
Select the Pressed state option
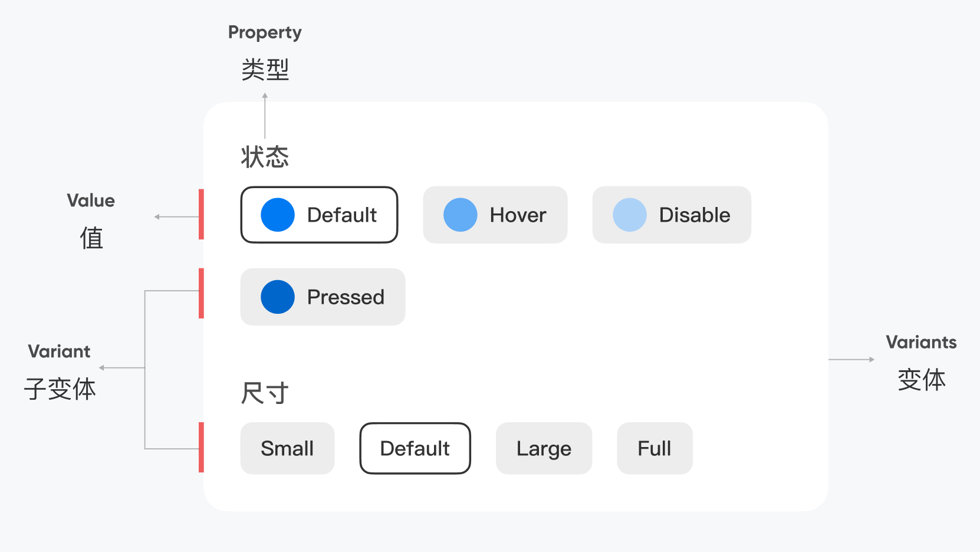pos(323,297)
